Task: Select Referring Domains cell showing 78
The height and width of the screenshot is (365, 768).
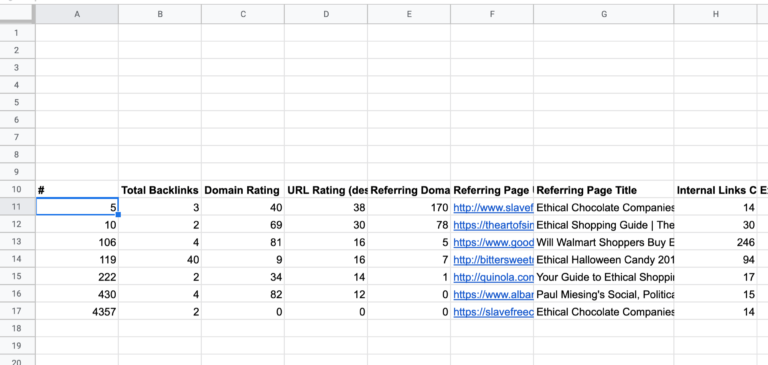Action: click(x=409, y=225)
